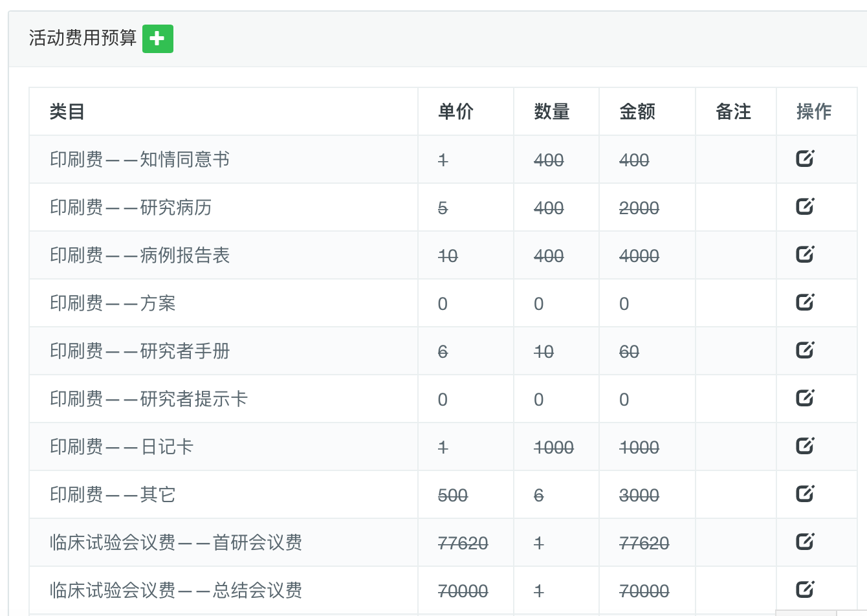Edit the 印刷费——病例报告表 row

[805, 254]
